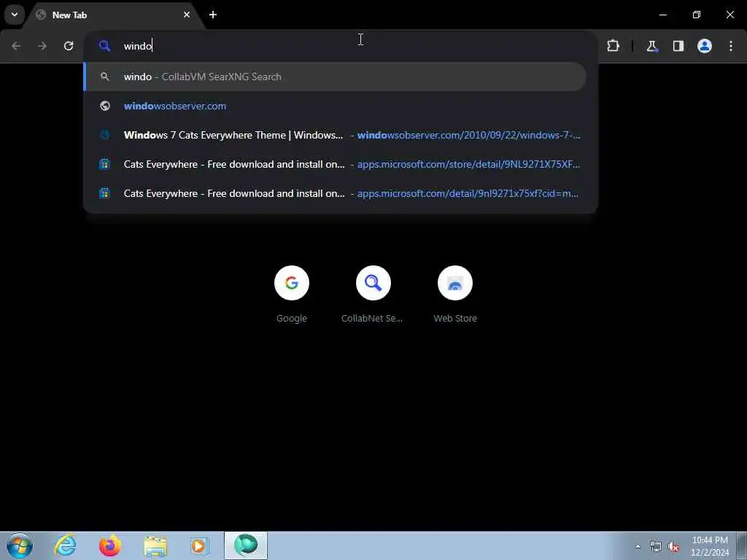Select 'windo - CollabVM SearXNG Search' suggestion
The width and height of the screenshot is (747, 560).
point(336,77)
